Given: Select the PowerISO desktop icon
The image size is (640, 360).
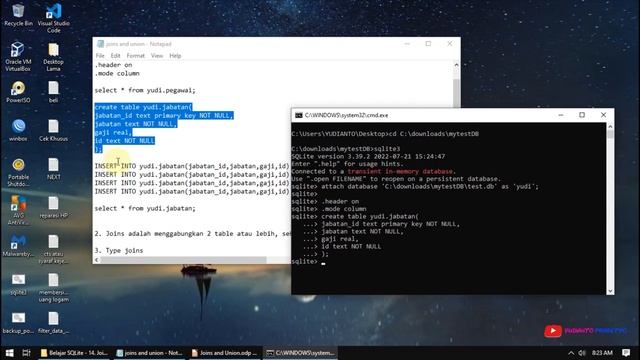Looking at the screenshot, I should coord(18,91).
